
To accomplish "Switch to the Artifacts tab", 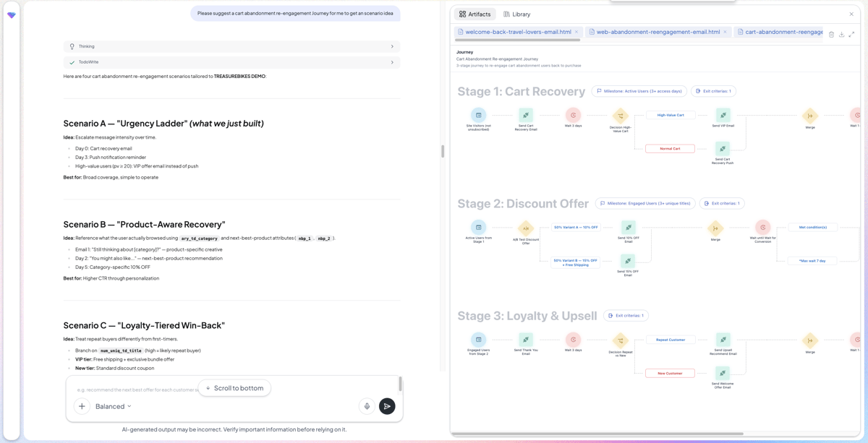I will click(475, 14).
